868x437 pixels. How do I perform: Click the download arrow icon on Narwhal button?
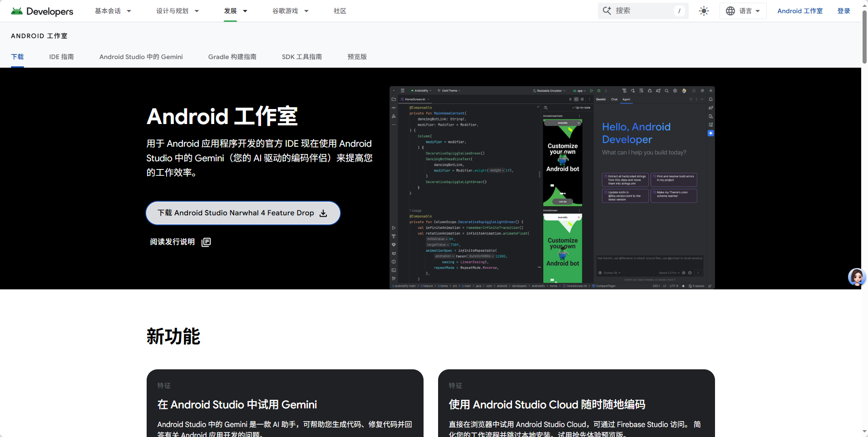pyautogui.click(x=323, y=213)
